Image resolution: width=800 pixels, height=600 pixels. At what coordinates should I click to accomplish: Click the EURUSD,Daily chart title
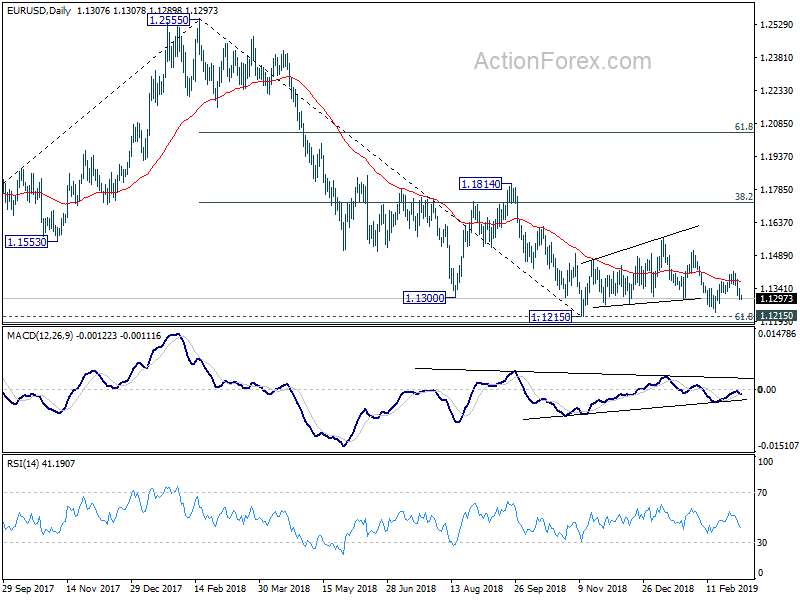tap(39, 11)
